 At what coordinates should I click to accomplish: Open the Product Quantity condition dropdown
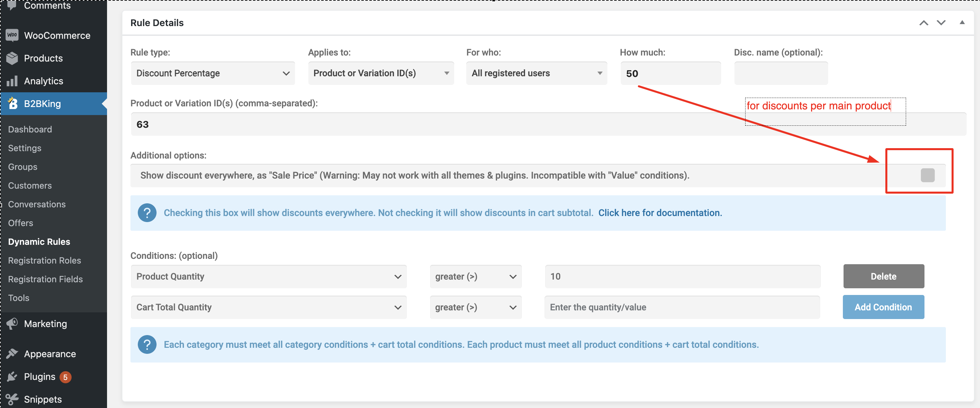pos(269,277)
